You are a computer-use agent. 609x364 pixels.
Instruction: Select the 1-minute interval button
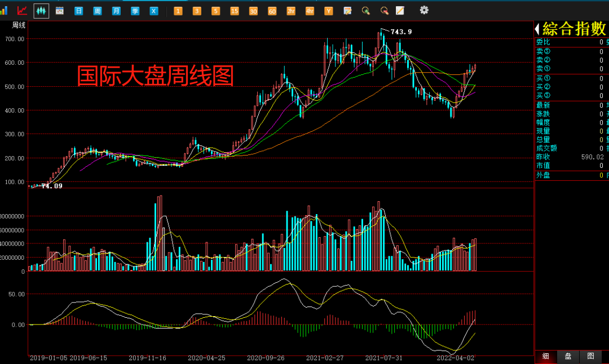[x=178, y=11]
